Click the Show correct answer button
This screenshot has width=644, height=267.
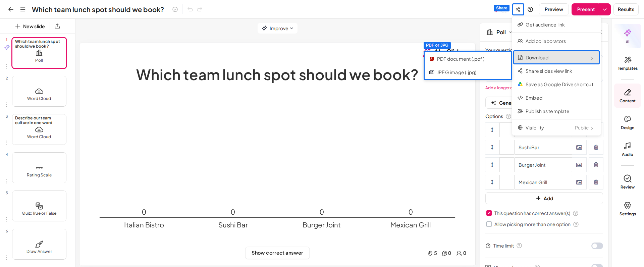[x=277, y=253]
